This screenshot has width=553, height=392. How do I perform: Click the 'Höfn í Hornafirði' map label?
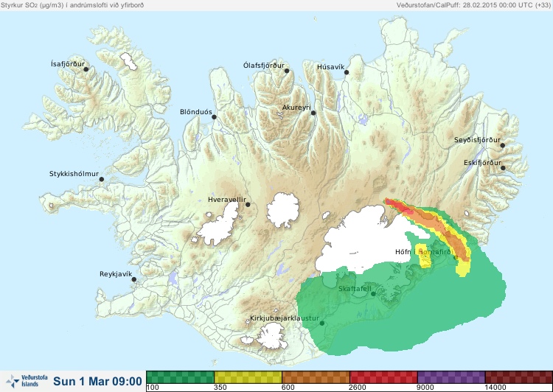[423, 253]
